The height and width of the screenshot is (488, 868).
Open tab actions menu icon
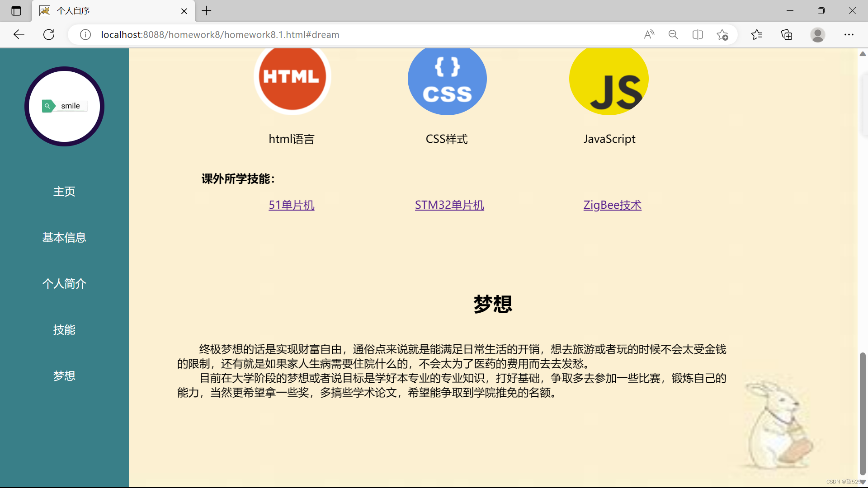(x=16, y=10)
